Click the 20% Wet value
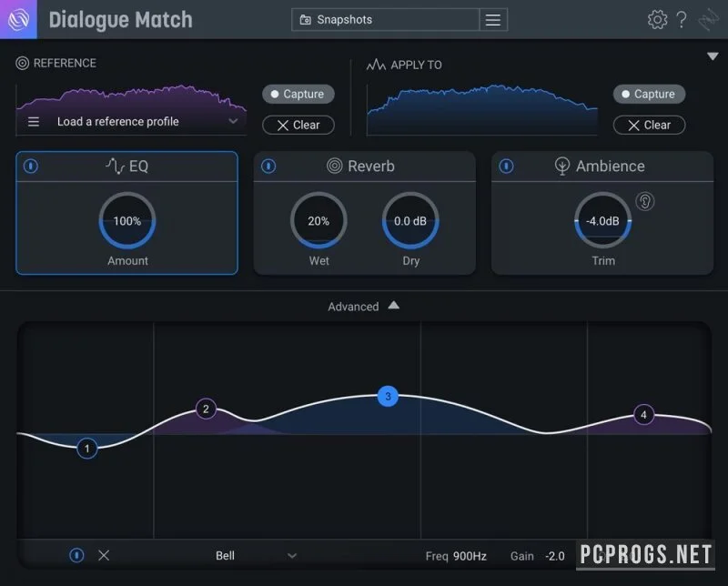The height and width of the screenshot is (586, 728). (x=318, y=221)
